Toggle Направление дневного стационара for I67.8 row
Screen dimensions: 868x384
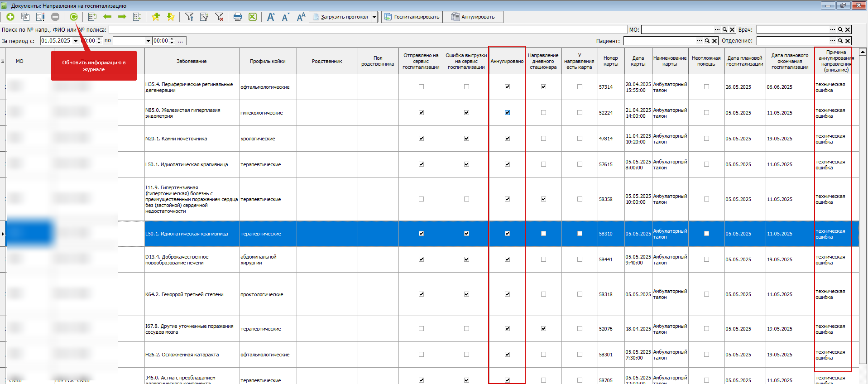(x=543, y=329)
